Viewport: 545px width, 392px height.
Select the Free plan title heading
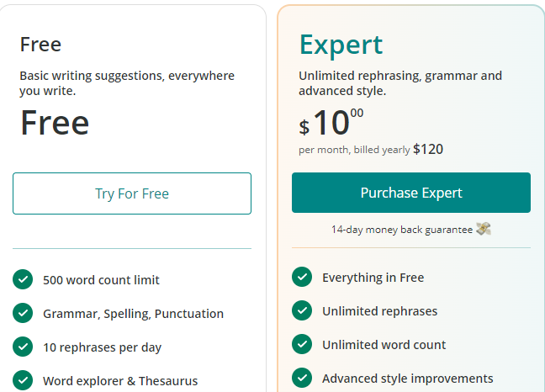coord(40,45)
